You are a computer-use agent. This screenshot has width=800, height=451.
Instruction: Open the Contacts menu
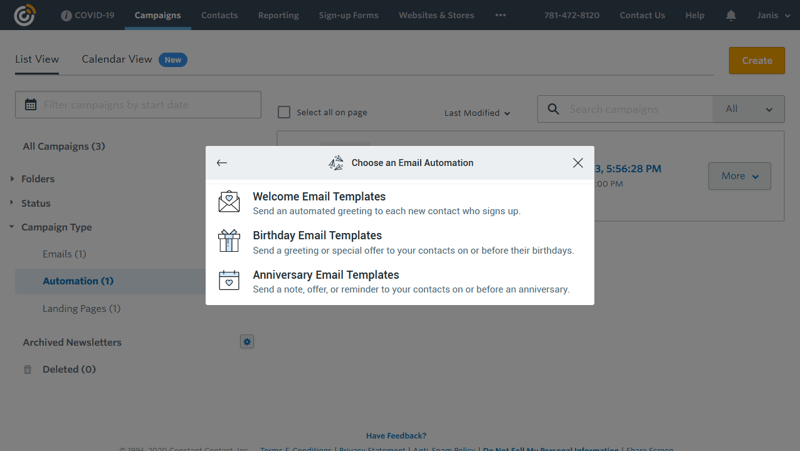[x=219, y=15]
